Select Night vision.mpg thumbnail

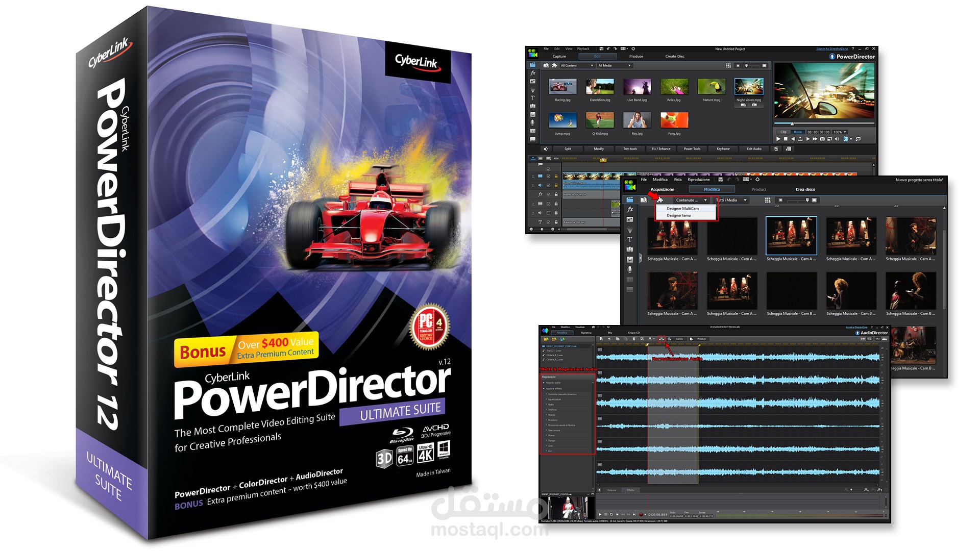(749, 87)
